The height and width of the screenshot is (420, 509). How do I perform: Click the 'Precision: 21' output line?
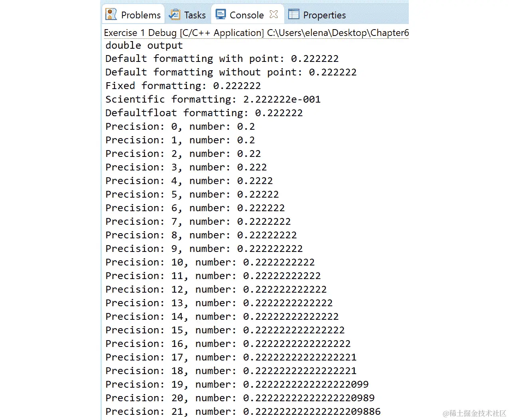coord(243,412)
